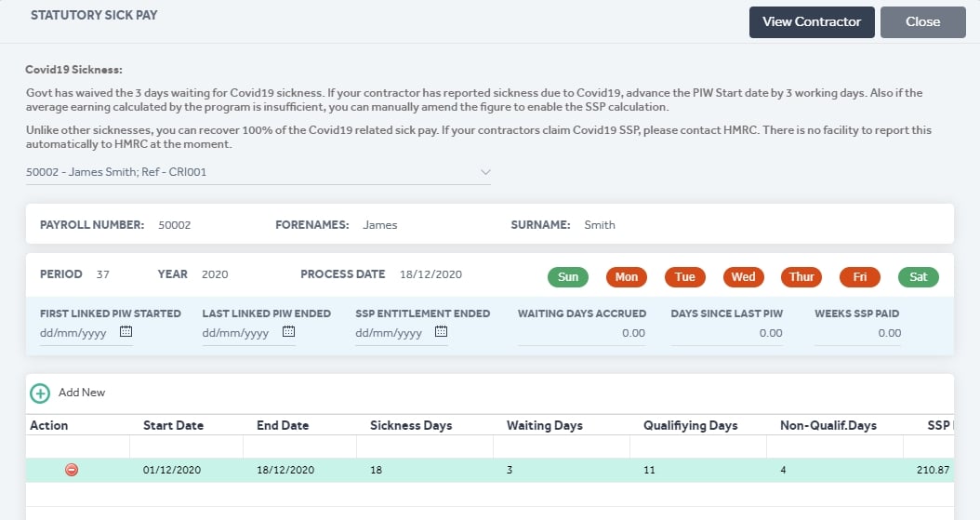Click the Qualifiying Days filter cell
Viewport: 980px width, 520px height.
point(698,447)
